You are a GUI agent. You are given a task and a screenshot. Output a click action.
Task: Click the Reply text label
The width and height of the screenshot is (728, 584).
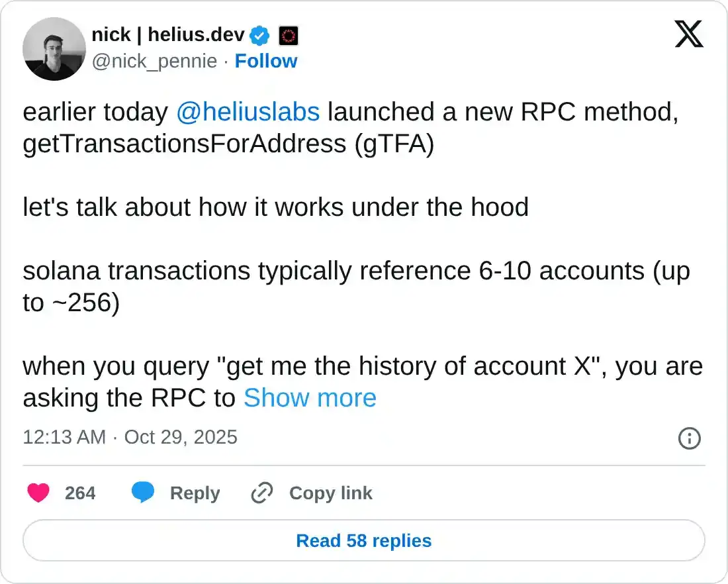(195, 493)
